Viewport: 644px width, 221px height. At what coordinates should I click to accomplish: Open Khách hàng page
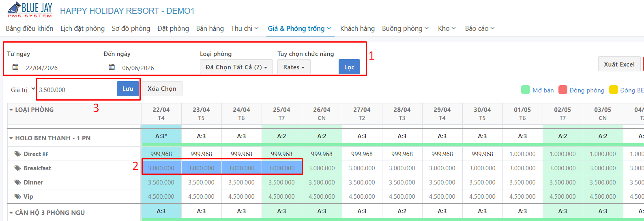pos(357,28)
